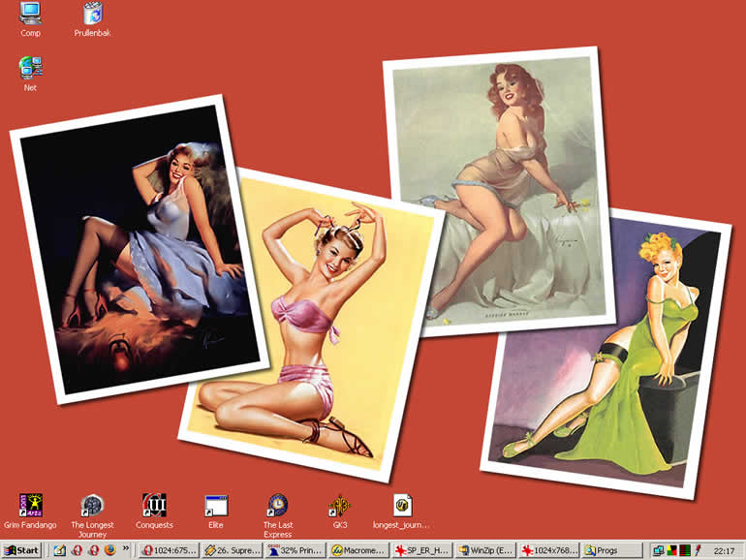Expand the quick launch overflow chevron
Screen dimensions: 746x560
click(x=126, y=549)
